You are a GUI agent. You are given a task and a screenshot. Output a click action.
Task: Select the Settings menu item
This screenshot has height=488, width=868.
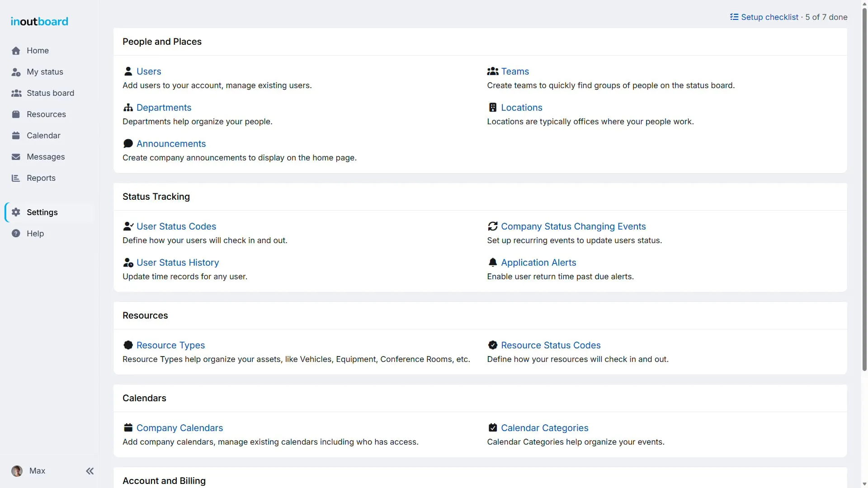(49, 212)
